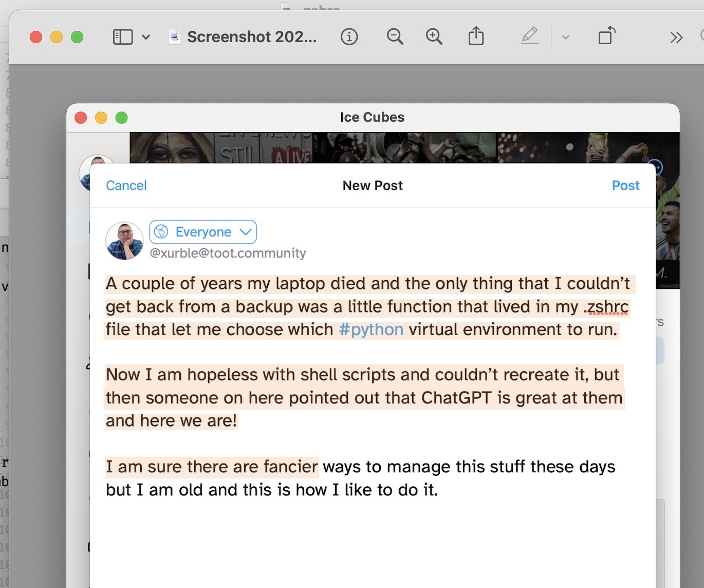The height and width of the screenshot is (588, 704).
Task: Click the Ice Cubes window title
Action: 372,117
